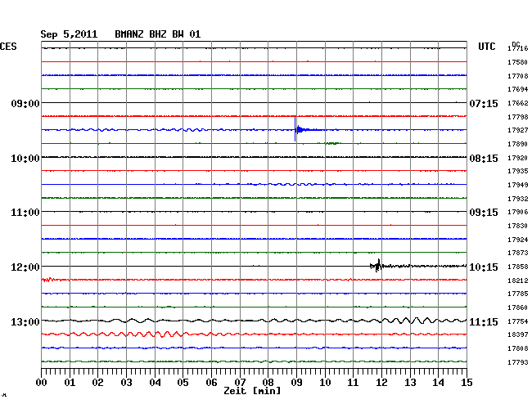Click the 'Zeit [min]' axis title
The width and height of the screenshot is (532, 404).
(x=252, y=391)
